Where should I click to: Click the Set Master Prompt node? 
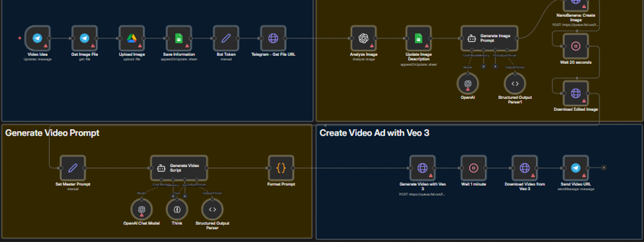pyautogui.click(x=73, y=168)
